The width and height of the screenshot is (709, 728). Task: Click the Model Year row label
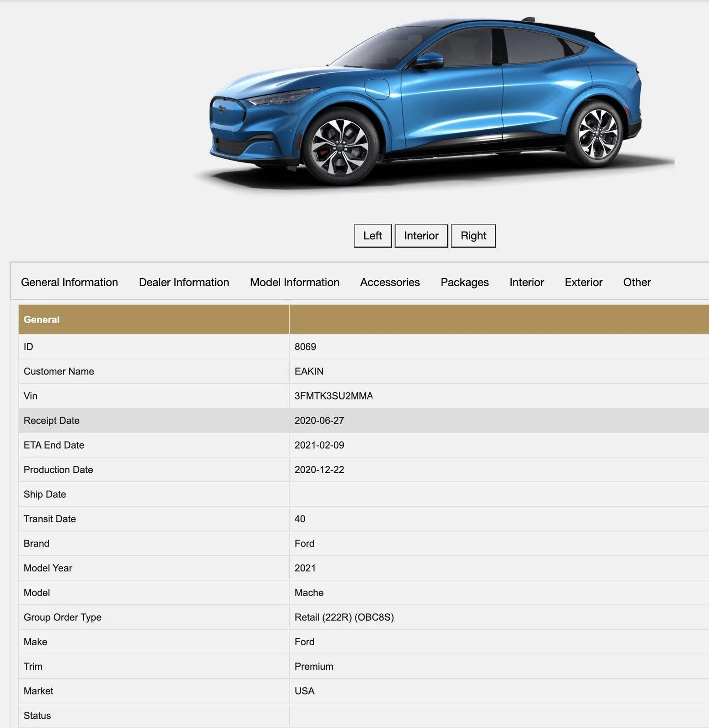[48, 568]
